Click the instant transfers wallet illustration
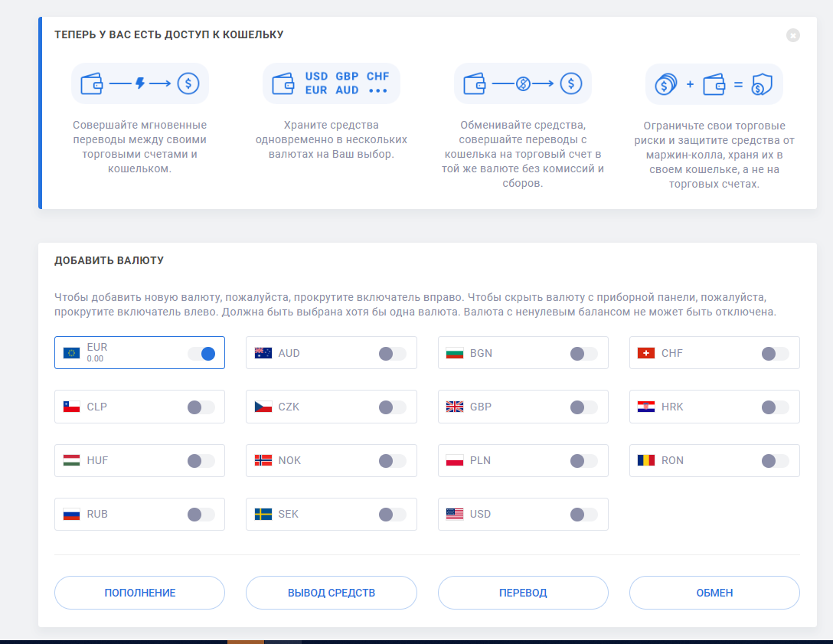 (139, 83)
